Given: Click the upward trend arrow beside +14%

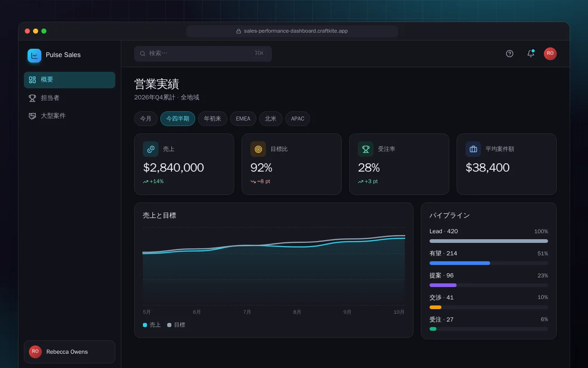Looking at the screenshot, I should 146,181.
